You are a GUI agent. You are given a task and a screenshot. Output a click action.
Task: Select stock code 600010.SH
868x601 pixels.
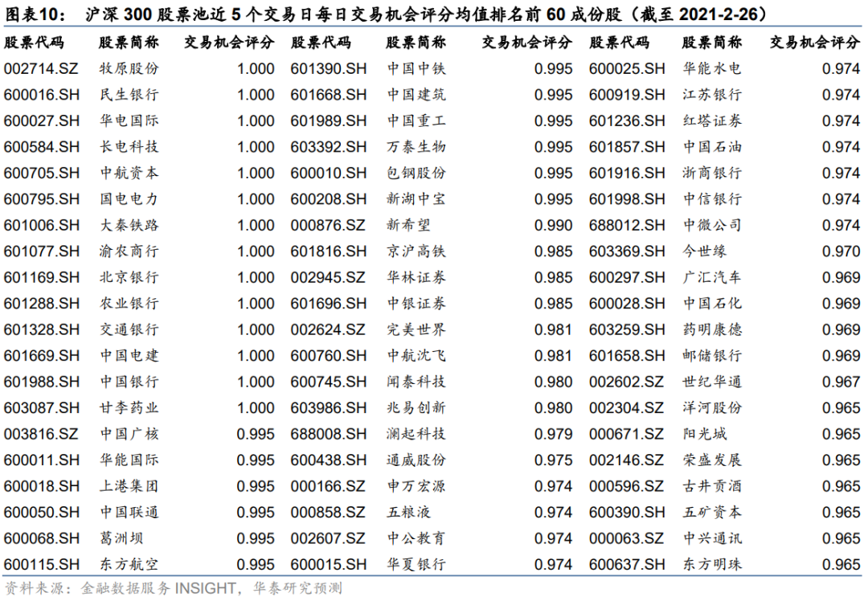coord(328,173)
